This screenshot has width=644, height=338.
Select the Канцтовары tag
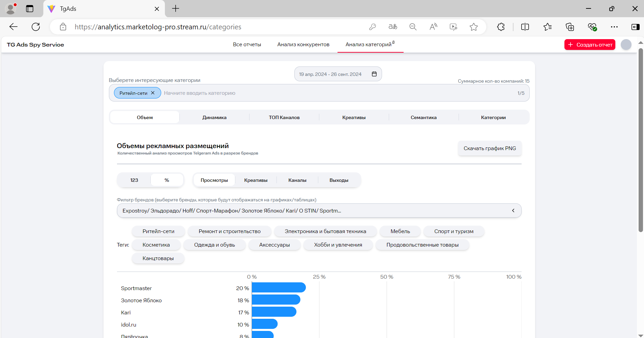158,258
